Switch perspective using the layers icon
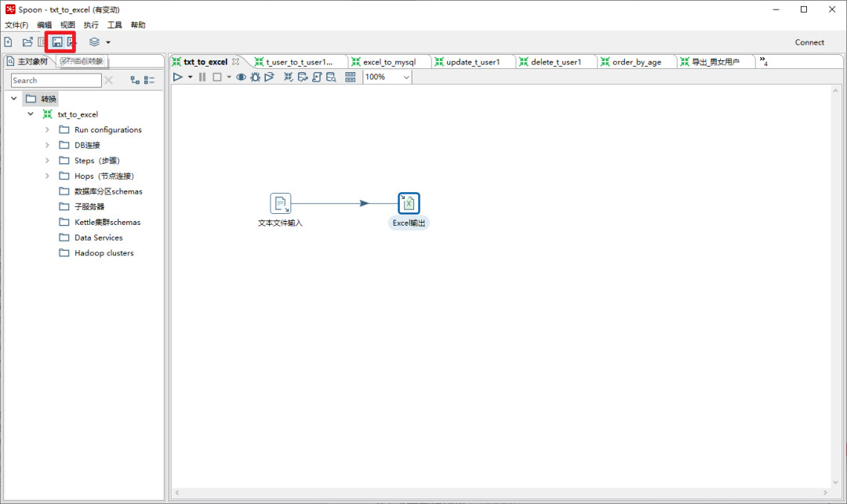The image size is (847, 504). [95, 42]
